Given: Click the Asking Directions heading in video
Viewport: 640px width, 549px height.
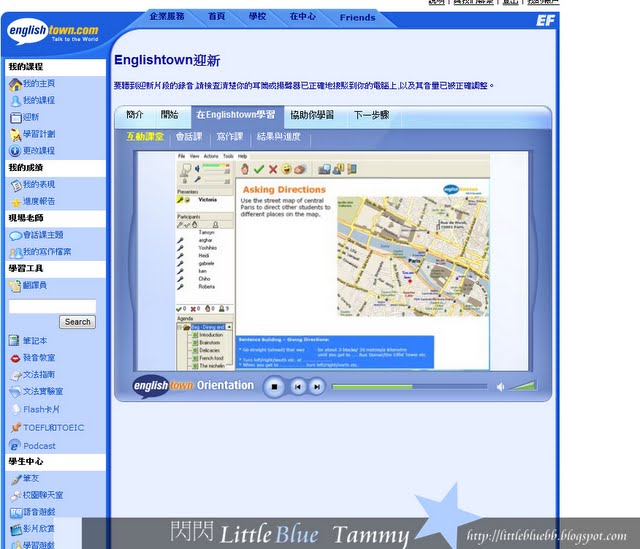Looking at the screenshot, I should pyautogui.click(x=284, y=189).
